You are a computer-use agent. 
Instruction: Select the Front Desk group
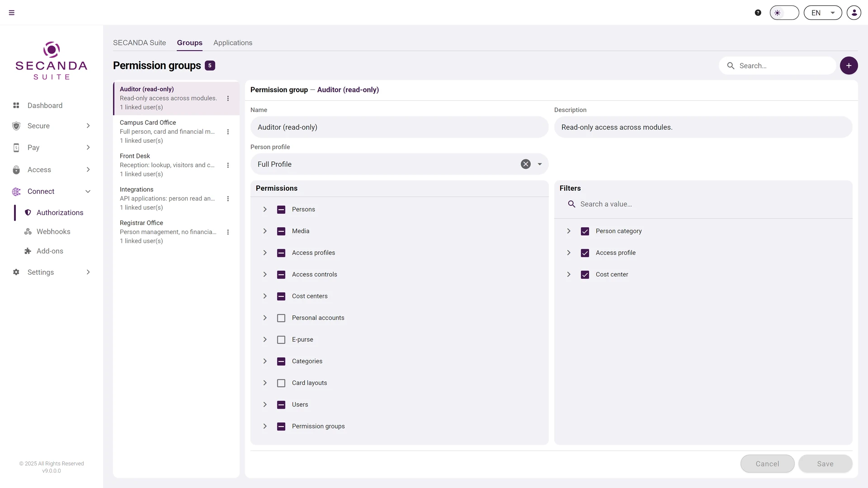pyautogui.click(x=176, y=165)
